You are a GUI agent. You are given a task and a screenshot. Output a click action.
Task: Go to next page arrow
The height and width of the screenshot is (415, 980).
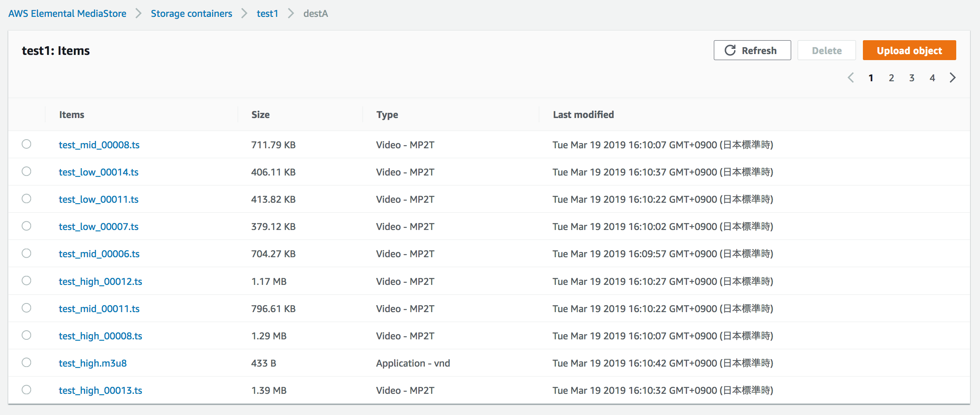point(953,78)
